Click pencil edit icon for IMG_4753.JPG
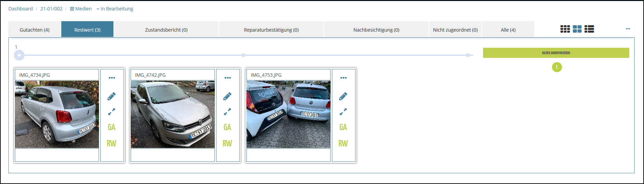Image resolution: width=644 pixels, height=184 pixels. (343, 97)
